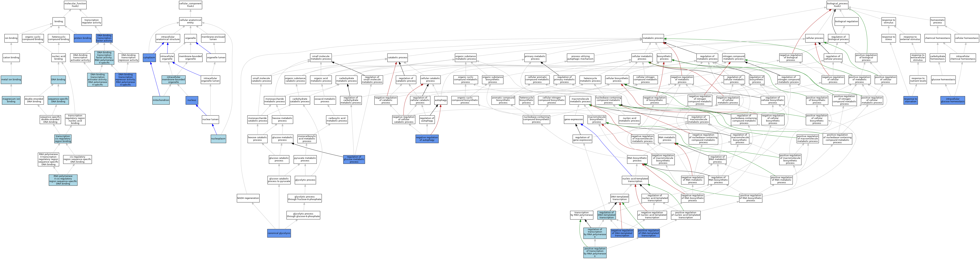Click the blue 'nucleus' node
Image resolution: width=980 pixels, height=259 pixels.
[192, 100]
